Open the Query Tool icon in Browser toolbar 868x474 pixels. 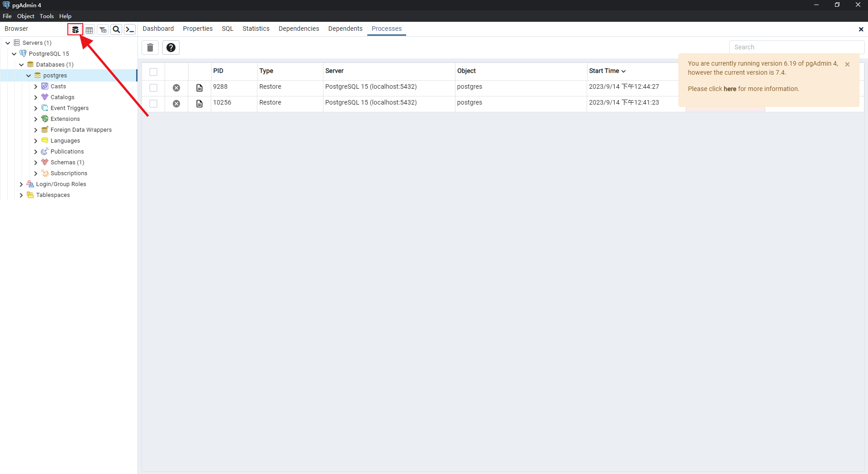(76, 30)
